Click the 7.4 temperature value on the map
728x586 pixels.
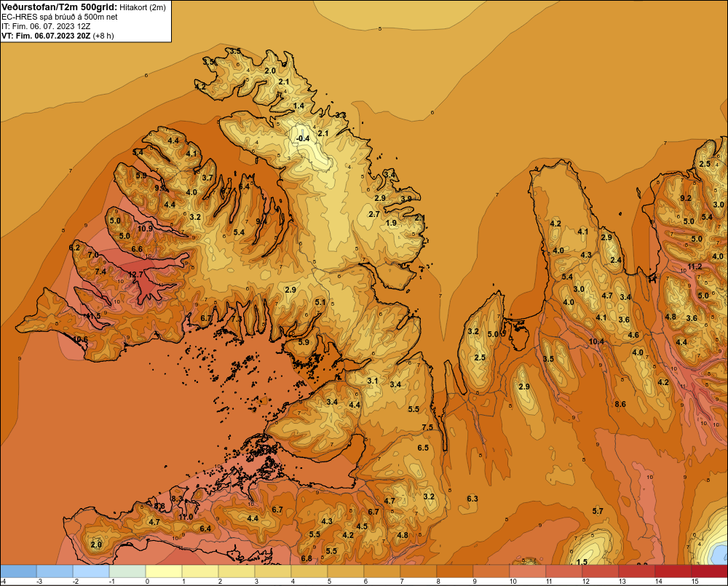(x=100, y=272)
